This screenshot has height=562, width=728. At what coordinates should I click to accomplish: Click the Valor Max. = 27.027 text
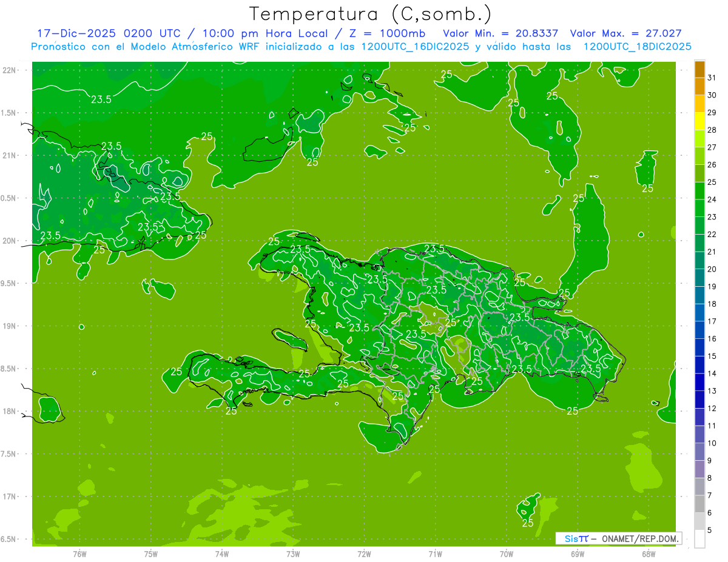point(625,33)
